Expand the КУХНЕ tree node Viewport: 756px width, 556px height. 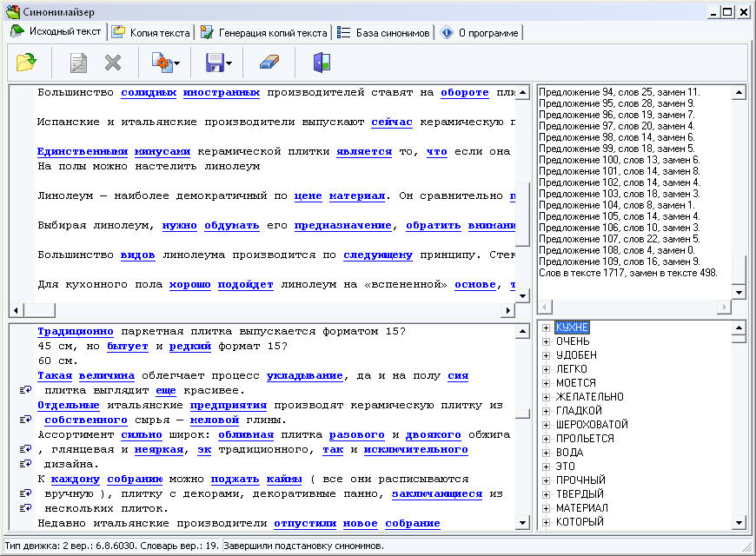click(x=545, y=328)
